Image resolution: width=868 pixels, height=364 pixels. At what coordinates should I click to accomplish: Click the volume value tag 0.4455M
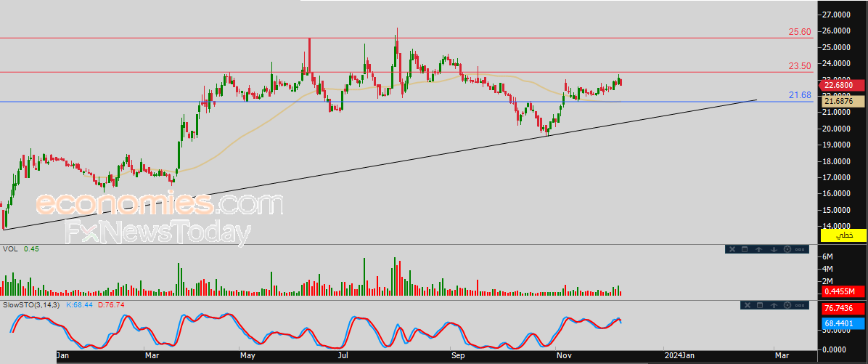coord(843,291)
